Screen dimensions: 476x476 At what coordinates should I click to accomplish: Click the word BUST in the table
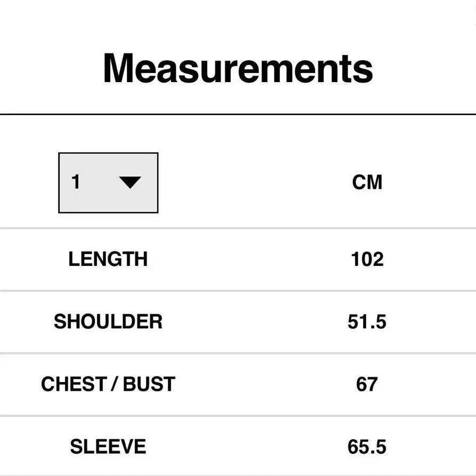click(149, 384)
